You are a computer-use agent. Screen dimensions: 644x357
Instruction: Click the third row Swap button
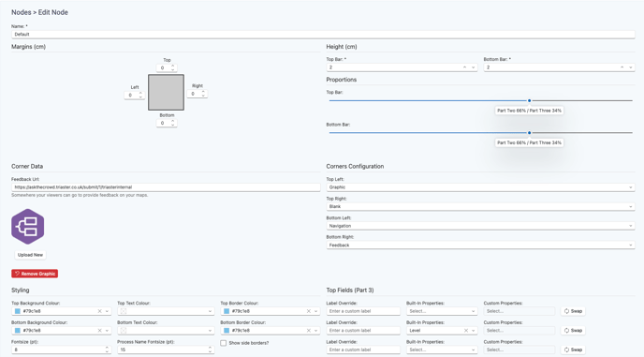(x=573, y=350)
